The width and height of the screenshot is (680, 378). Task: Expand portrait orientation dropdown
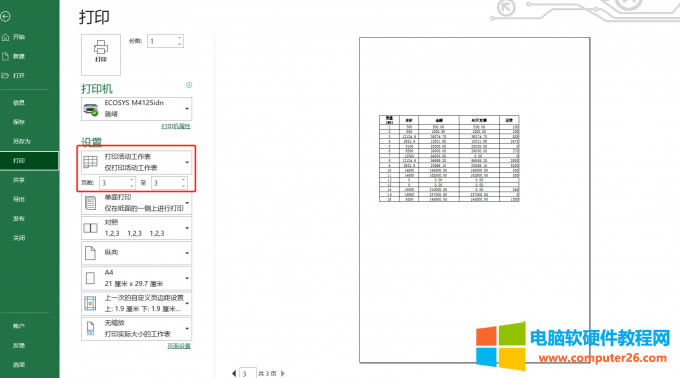tap(137, 253)
